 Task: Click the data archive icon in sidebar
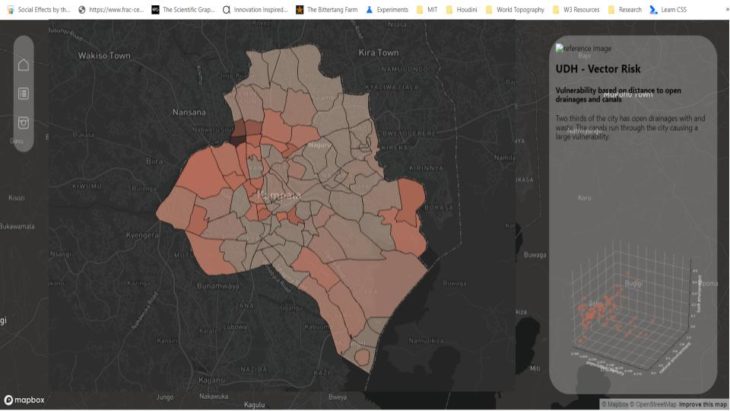tap(23, 123)
